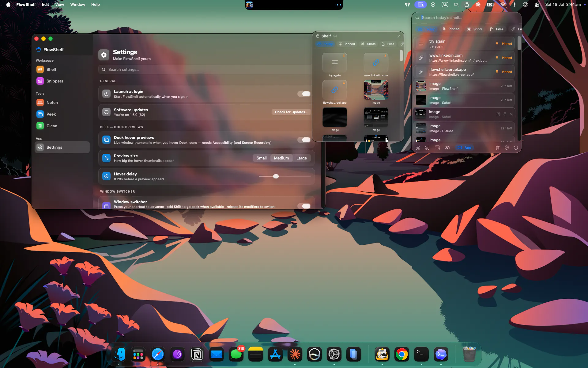
Task: Select the try again item in the popover list
Action: click(464, 44)
